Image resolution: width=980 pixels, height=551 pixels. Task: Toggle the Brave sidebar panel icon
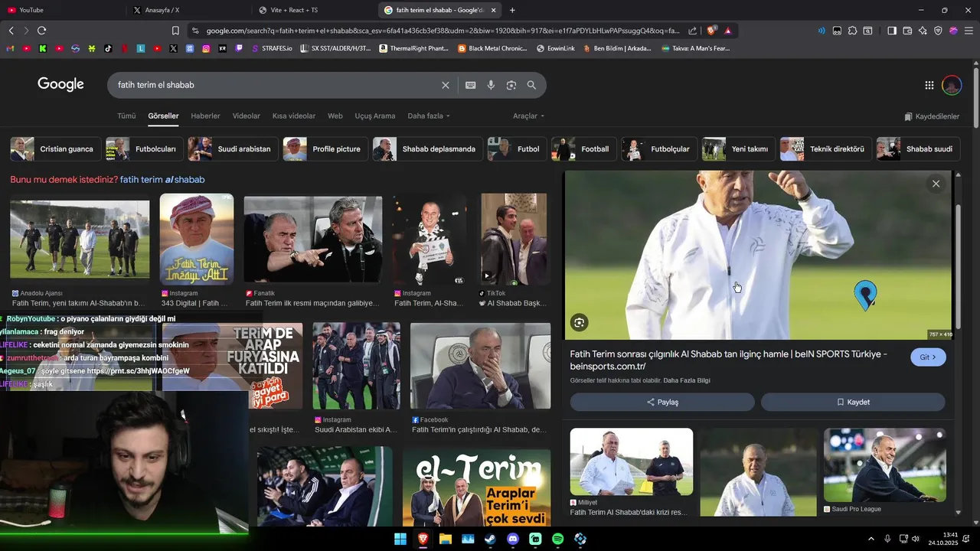892,31
